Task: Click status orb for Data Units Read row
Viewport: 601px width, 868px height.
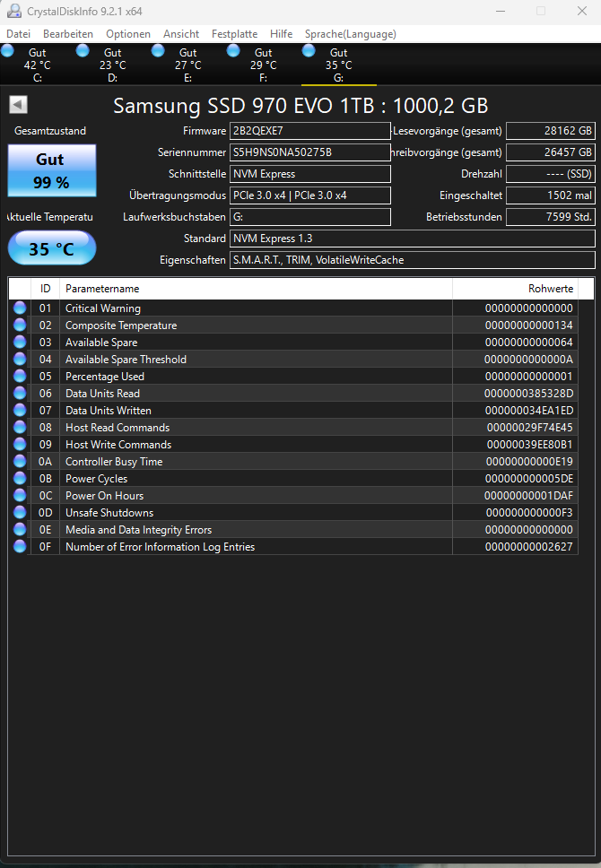Action: 20,393
